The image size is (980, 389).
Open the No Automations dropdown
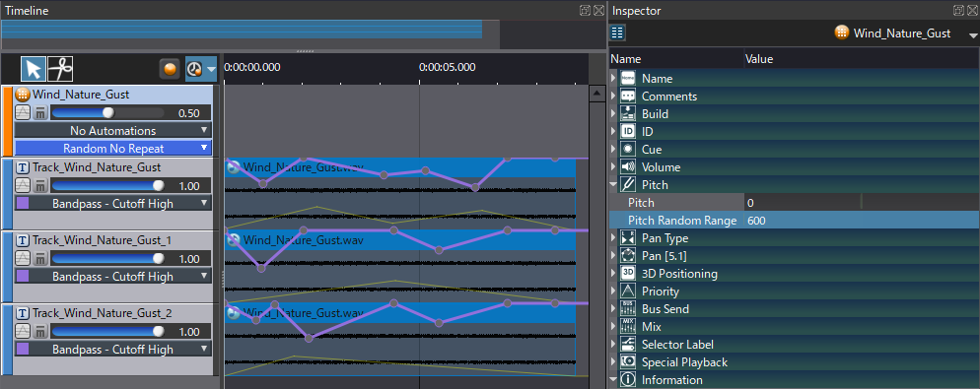pyautogui.click(x=113, y=131)
